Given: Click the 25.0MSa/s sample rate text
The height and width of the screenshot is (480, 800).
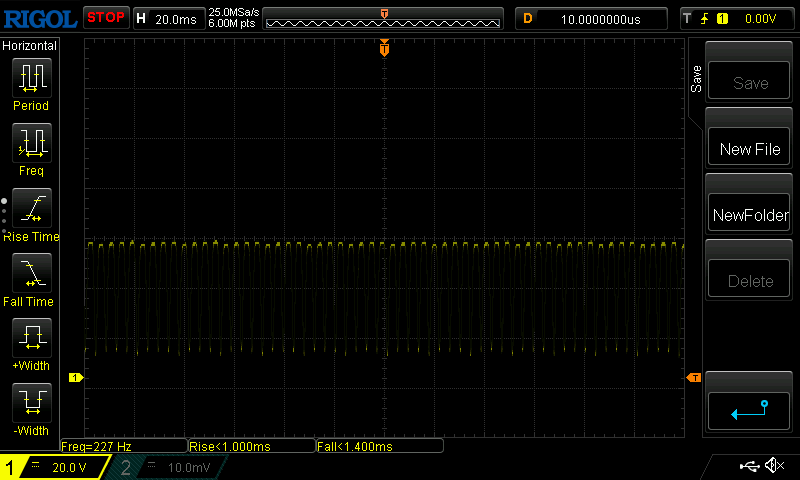Looking at the screenshot, I should pyautogui.click(x=234, y=12).
